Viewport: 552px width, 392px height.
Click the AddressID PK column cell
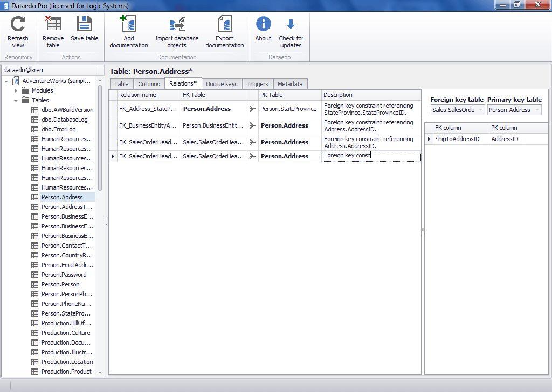pos(518,139)
